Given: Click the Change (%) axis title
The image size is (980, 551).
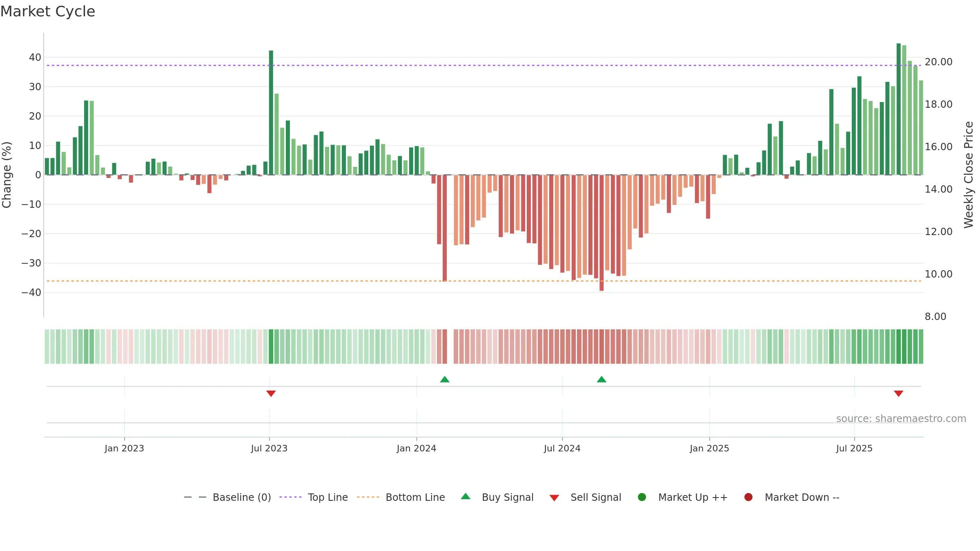Looking at the screenshot, I should pyautogui.click(x=7, y=175).
